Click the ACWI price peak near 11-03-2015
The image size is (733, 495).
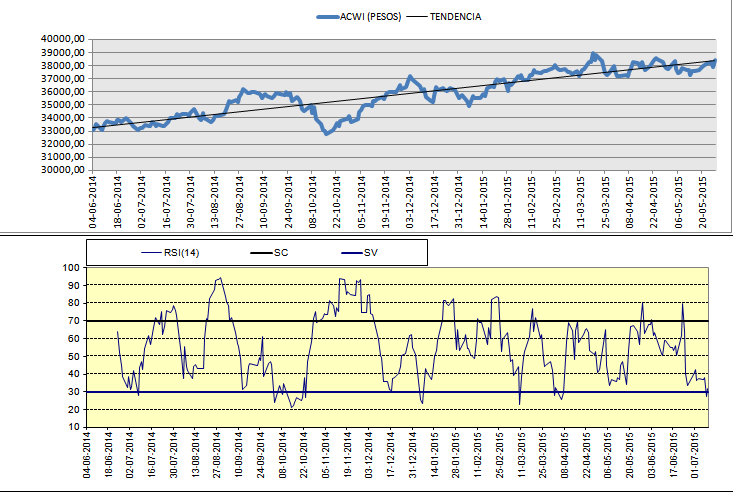[x=593, y=53]
